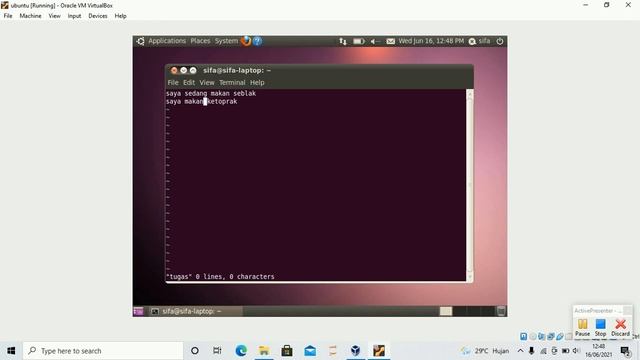Open the VirtualBox View menu

[54, 16]
